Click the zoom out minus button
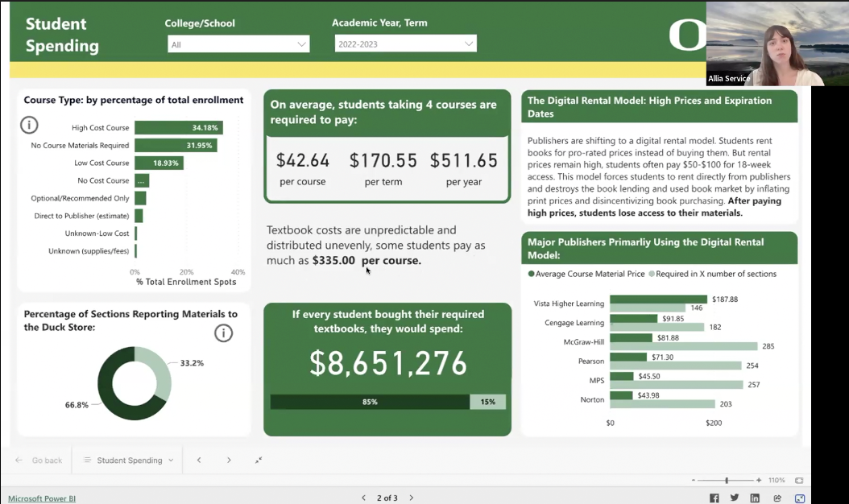This screenshot has width=849, height=504. click(x=693, y=480)
